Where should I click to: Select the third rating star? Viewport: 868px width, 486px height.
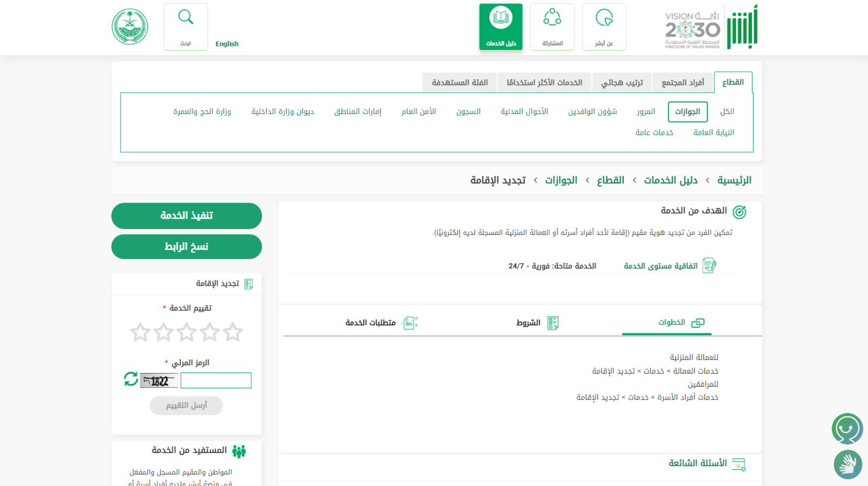click(x=187, y=332)
